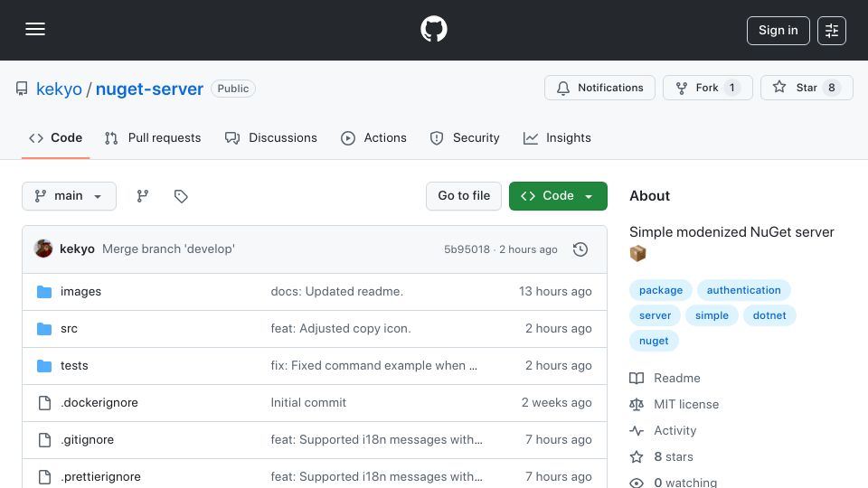The width and height of the screenshot is (868, 488).
Task: Click kekyo's avatar in the commit row
Action: pyautogui.click(x=43, y=249)
